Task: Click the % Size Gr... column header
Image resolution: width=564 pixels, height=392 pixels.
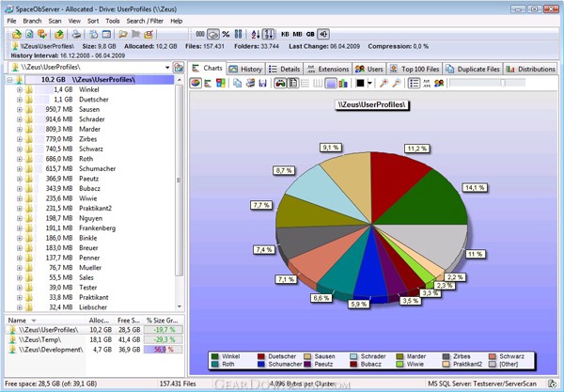Action: (163, 321)
